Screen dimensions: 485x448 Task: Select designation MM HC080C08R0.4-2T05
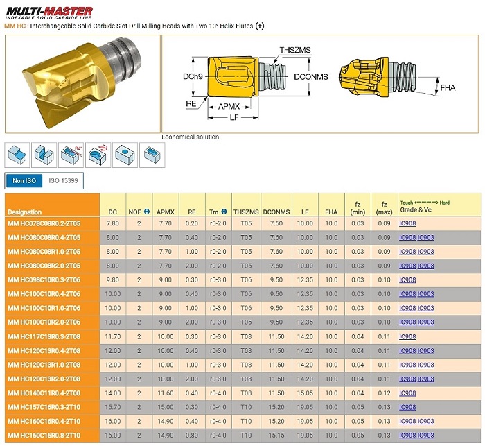point(44,237)
